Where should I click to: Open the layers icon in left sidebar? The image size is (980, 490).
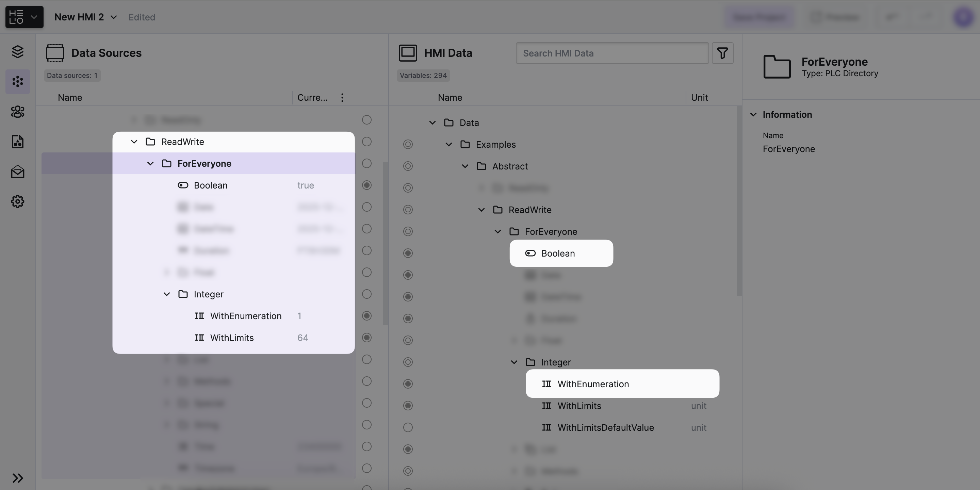17,51
